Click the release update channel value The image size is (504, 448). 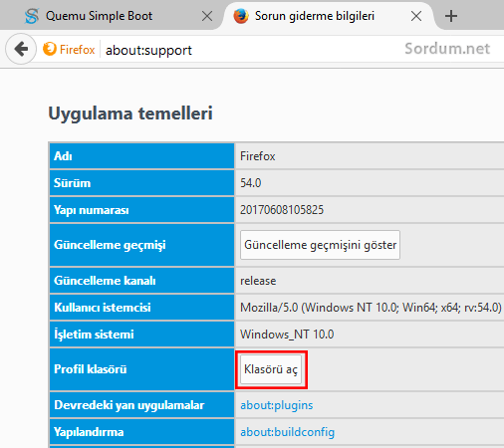[x=258, y=281]
